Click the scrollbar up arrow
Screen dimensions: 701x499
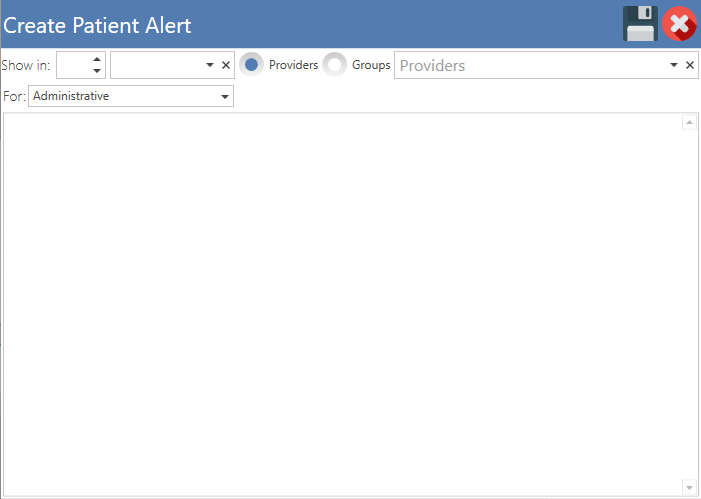(x=689, y=122)
